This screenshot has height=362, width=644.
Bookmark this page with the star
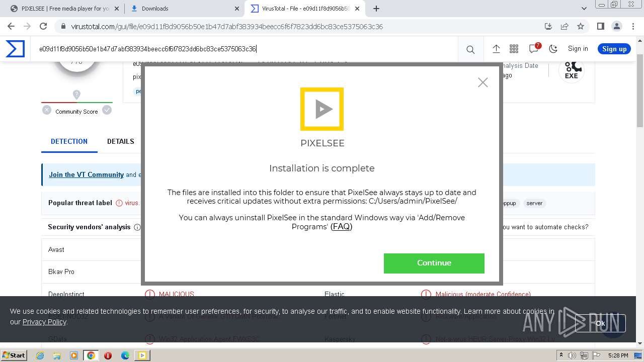point(581,26)
